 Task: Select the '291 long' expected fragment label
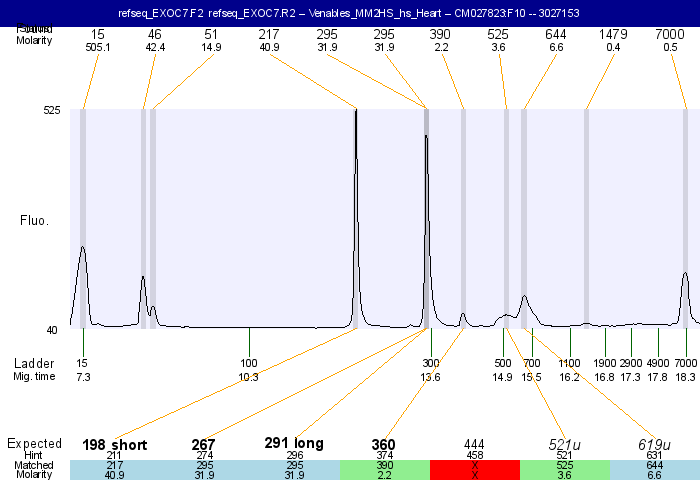(294, 444)
